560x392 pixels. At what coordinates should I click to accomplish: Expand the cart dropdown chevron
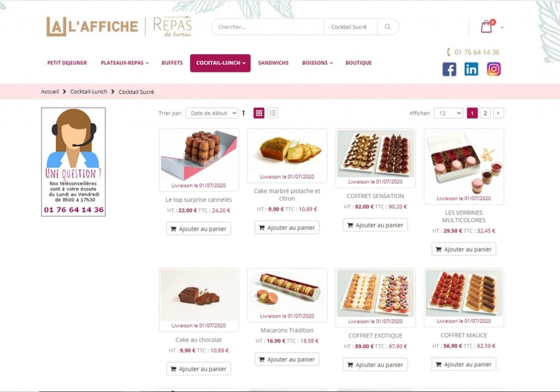pos(502,27)
